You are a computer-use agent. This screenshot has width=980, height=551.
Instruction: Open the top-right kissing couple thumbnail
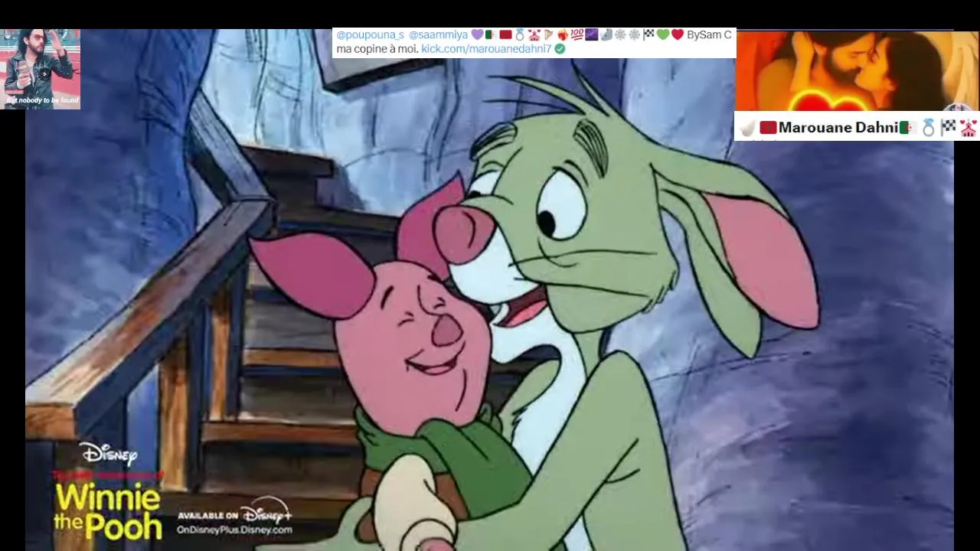coord(856,70)
